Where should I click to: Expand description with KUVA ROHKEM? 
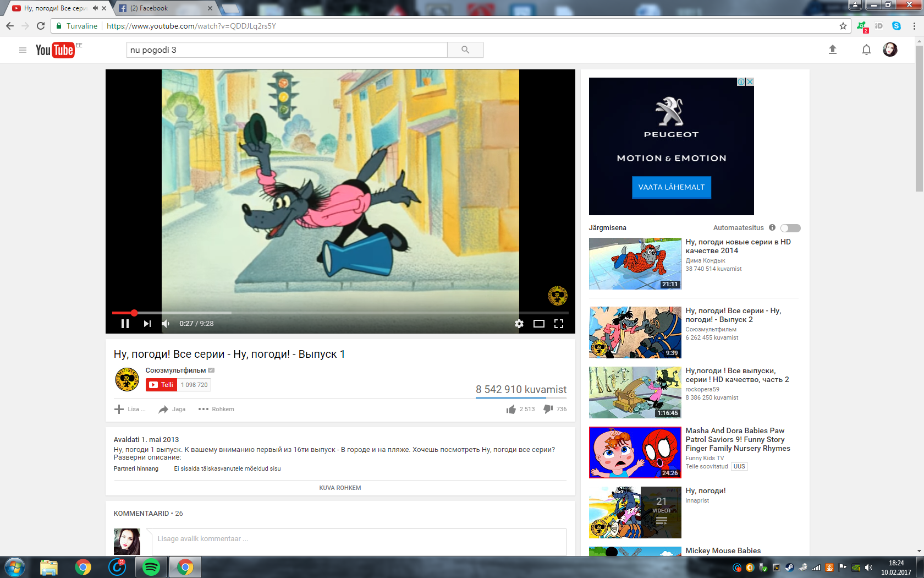tap(340, 488)
